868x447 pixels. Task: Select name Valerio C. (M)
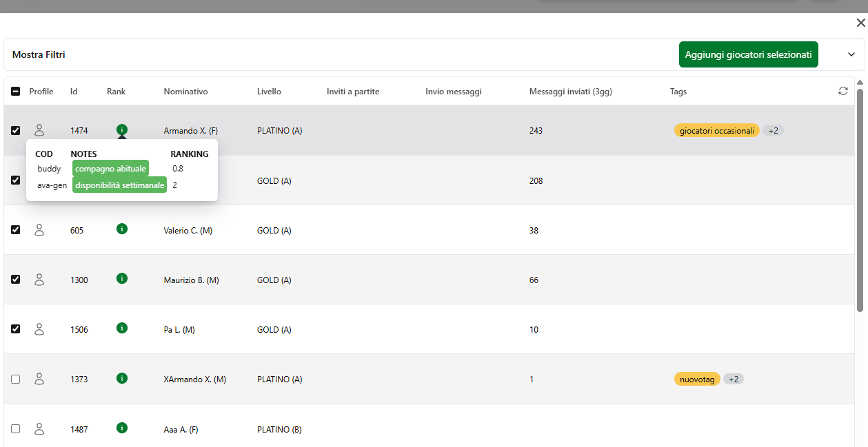[x=188, y=231]
